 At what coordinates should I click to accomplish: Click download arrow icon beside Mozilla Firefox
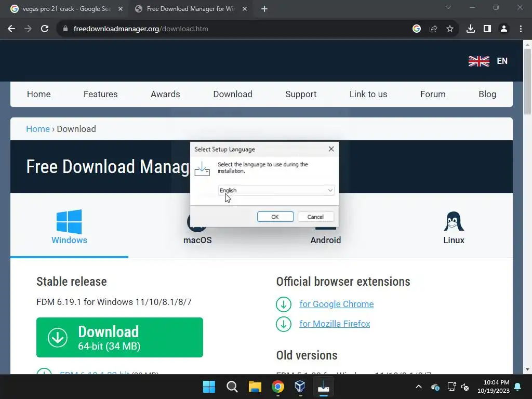click(x=284, y=324)
